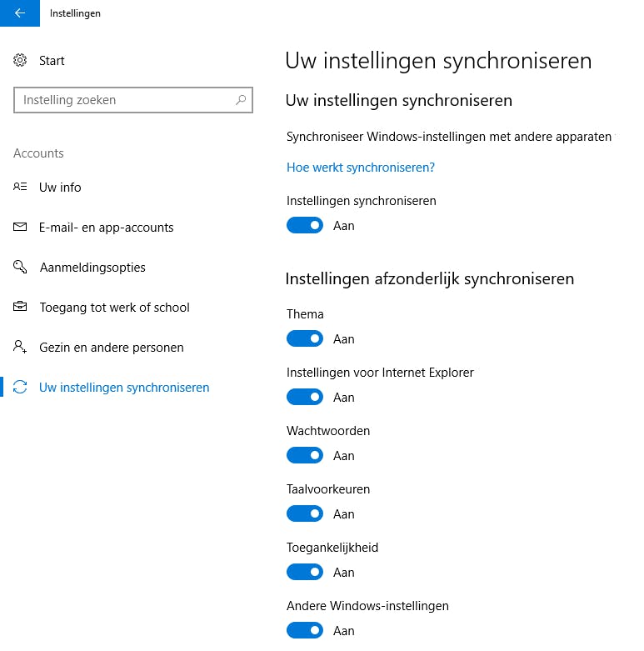
Task: Open the Aanmeldingsopties page
Action: [92, 268]
